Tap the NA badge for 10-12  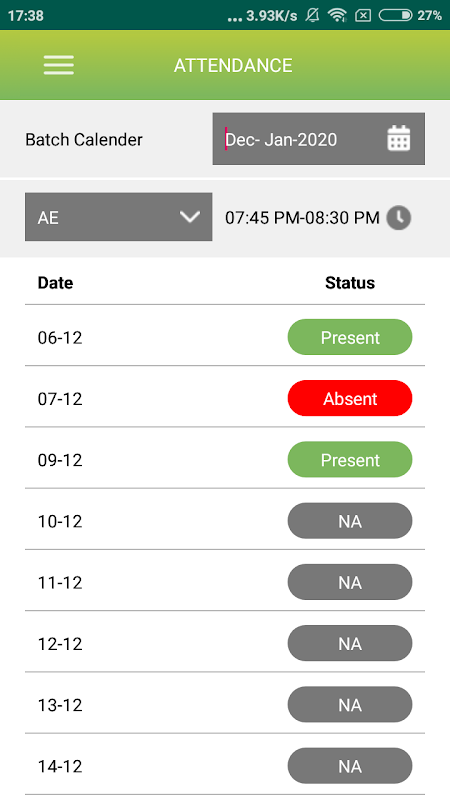tap(350, 521)
